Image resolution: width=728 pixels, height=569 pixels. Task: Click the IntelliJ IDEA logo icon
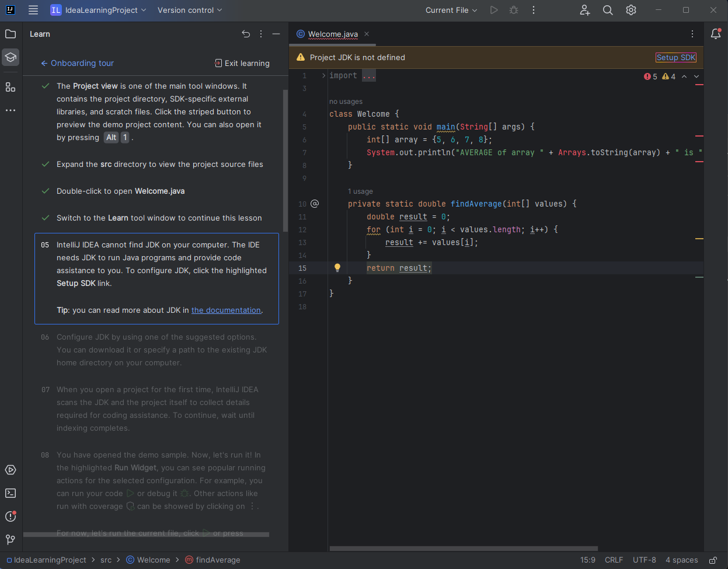click(x=11, y=10)
